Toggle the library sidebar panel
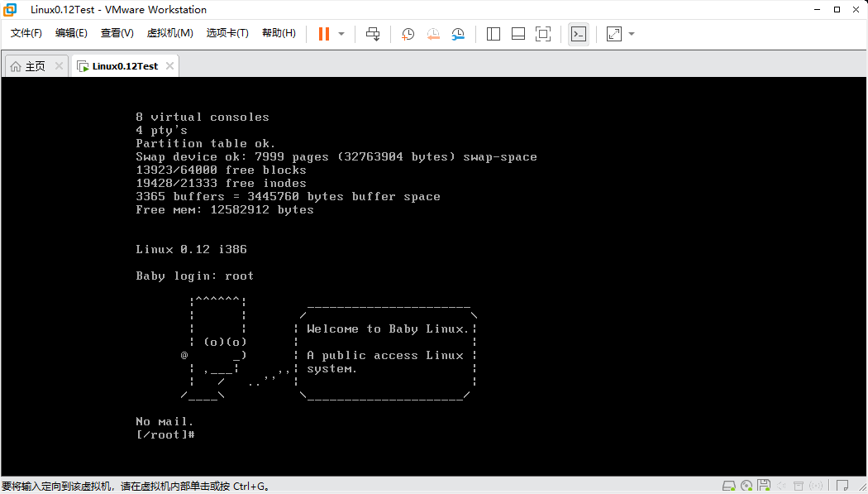The image size is (868, 494). click(494, 34)
